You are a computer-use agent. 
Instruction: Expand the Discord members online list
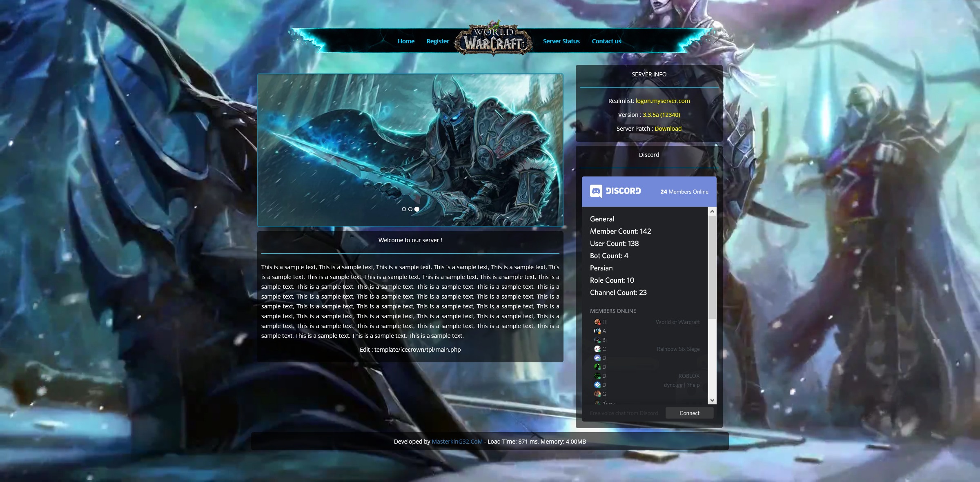[x=712, y=400]
